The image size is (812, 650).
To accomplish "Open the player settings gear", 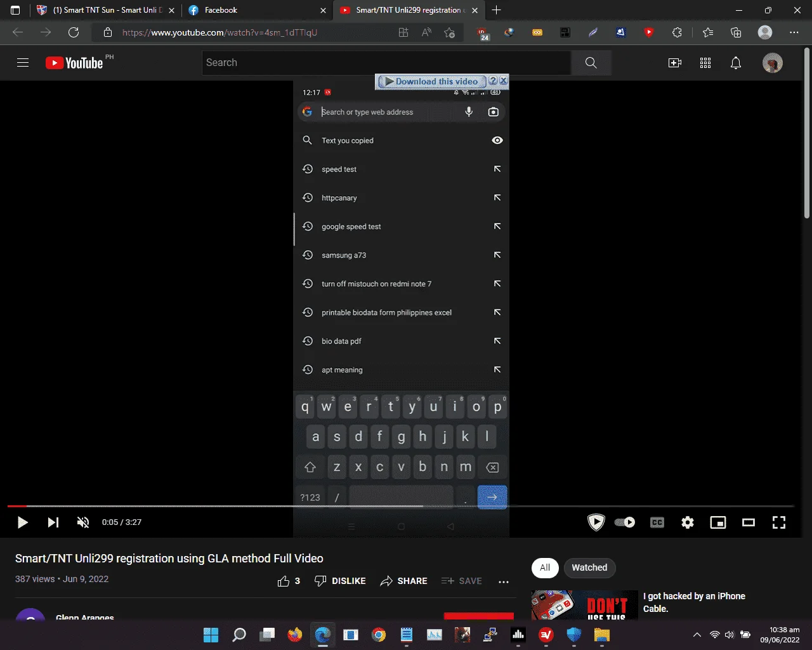I will coord(688,522).
